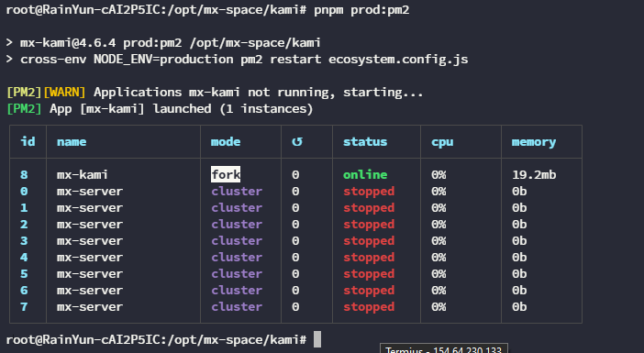
Task: Click the green '[PM2]' launched-line tag
Action: coord(24,109)
